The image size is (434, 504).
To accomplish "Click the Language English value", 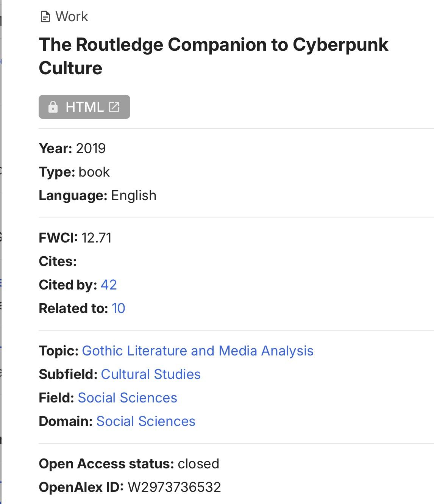I will (x=134, y=195).
